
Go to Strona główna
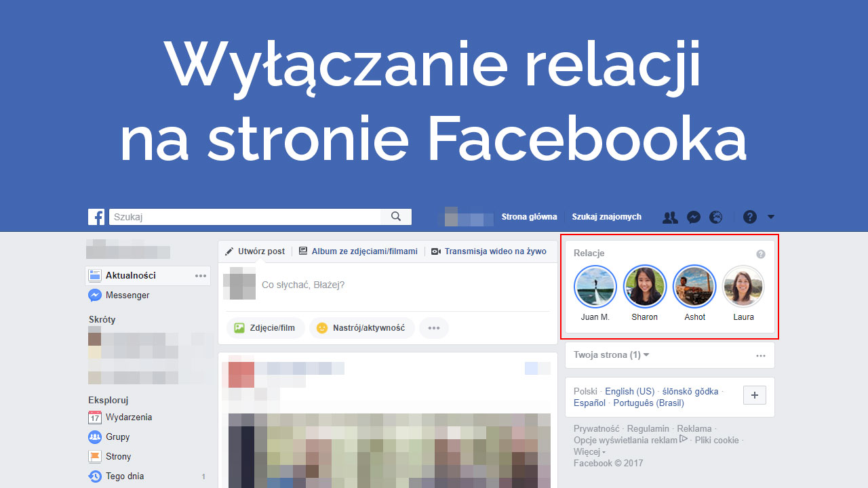pos(529,217)
